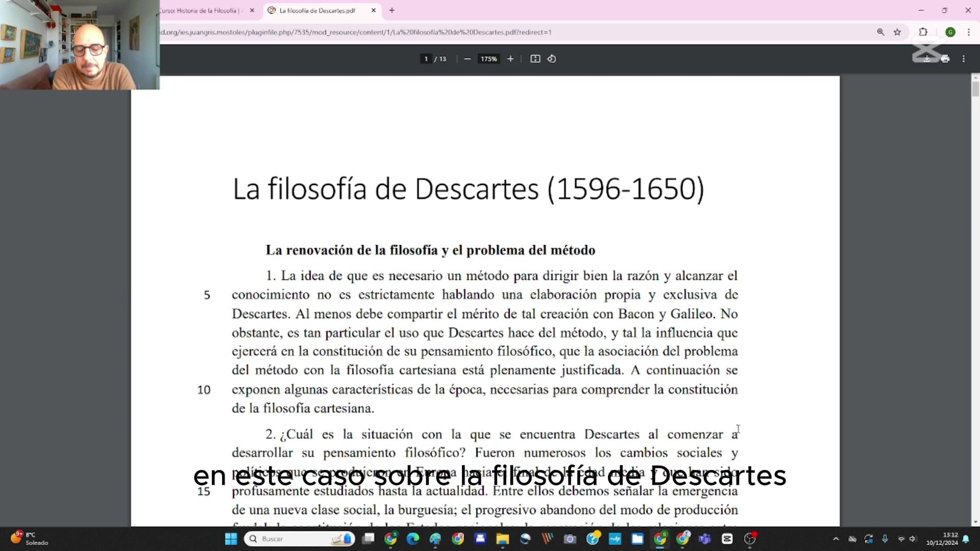Close the La filosofía de Descartes.pdf tab
The width and height of the screenshot is (980, 551).
[374, 10]
